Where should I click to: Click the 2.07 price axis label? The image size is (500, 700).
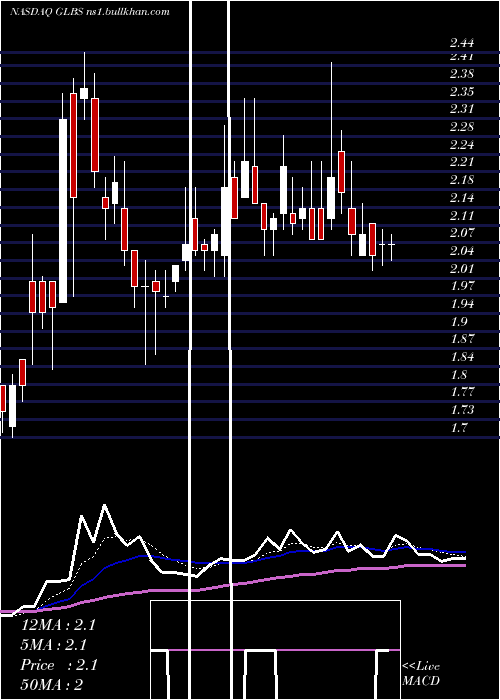coord(462,233)
